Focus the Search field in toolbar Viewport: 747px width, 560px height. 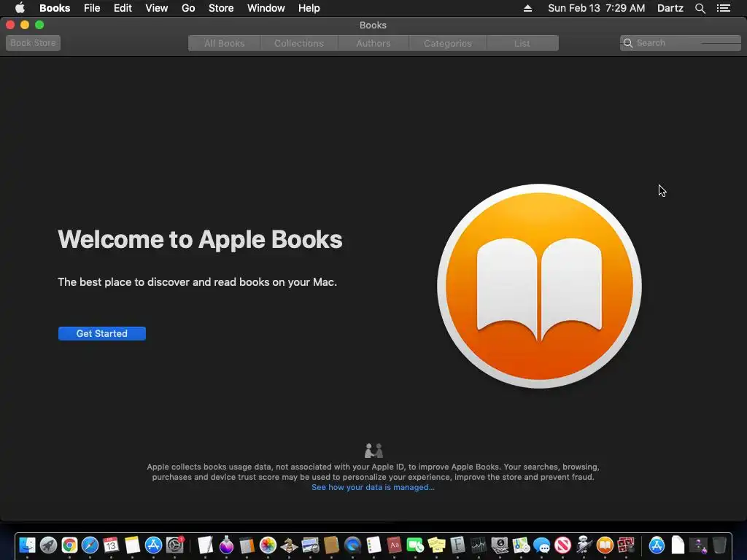click(681, 43)
